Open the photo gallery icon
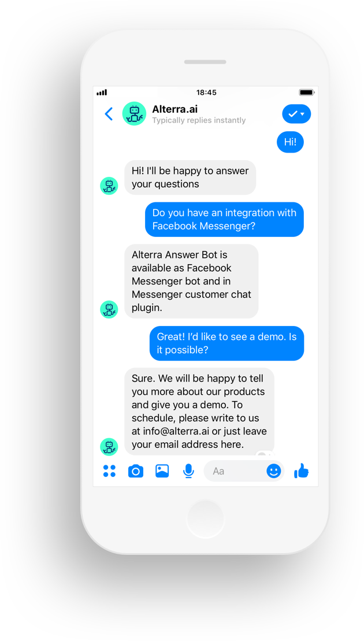The height and width of the screenshot is (641, 364). (x=162, y=471)
